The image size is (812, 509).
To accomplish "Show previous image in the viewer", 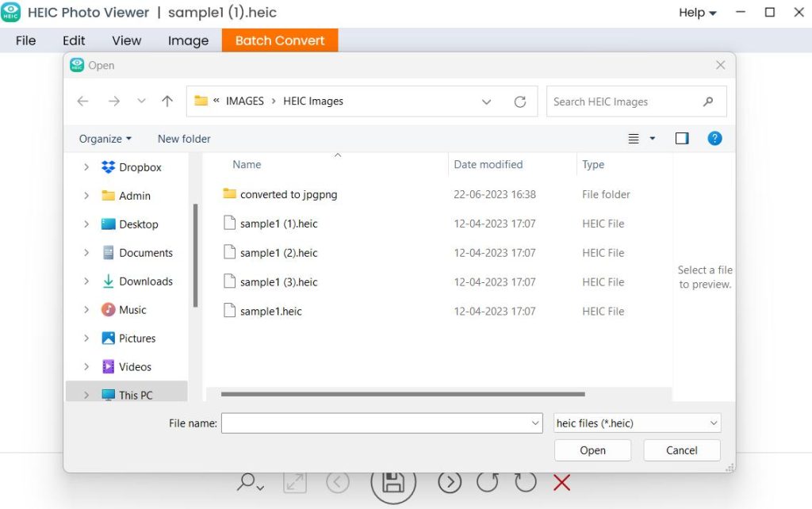I will click(x=338, y=483).
